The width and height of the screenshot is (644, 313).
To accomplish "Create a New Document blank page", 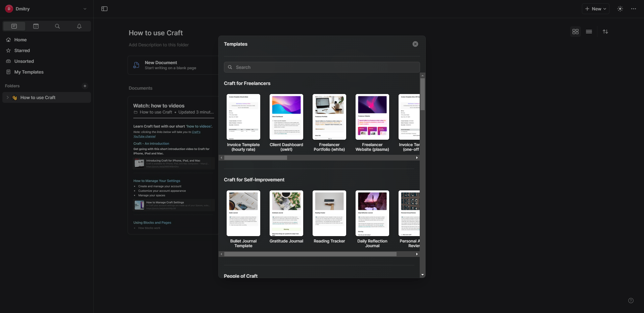I will click(x=173, y=65).
